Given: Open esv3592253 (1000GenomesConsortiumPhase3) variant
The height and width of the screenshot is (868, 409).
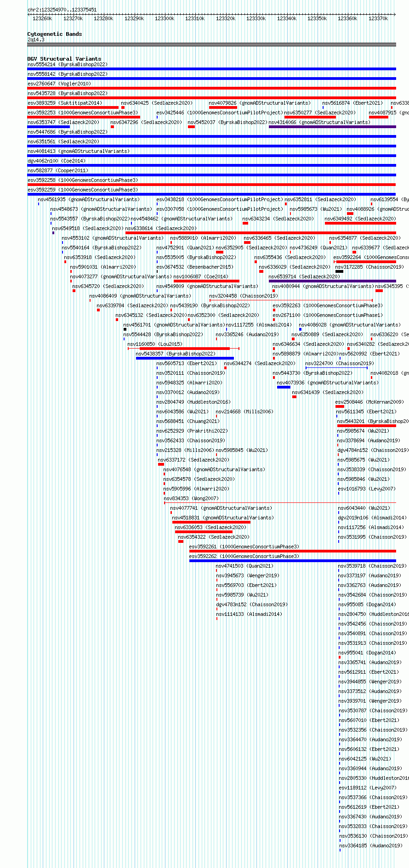Looking at the screenshot, I should [x=83, y=113].
